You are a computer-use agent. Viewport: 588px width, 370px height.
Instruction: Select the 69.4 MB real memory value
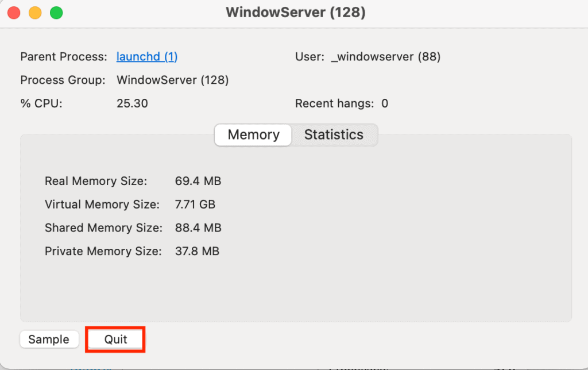198,182
